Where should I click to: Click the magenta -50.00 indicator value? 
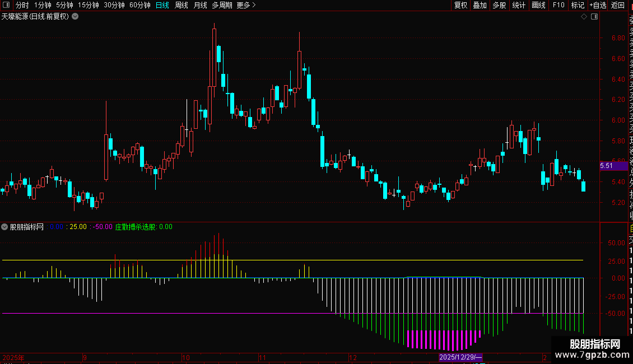click(103, 227)
